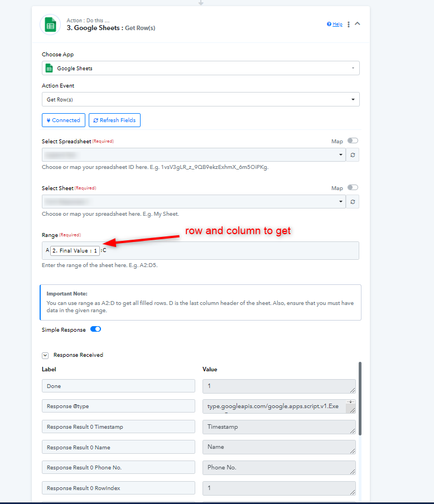
Task: Disable the Simple Response toggle
Action: (x=95, y=329)
